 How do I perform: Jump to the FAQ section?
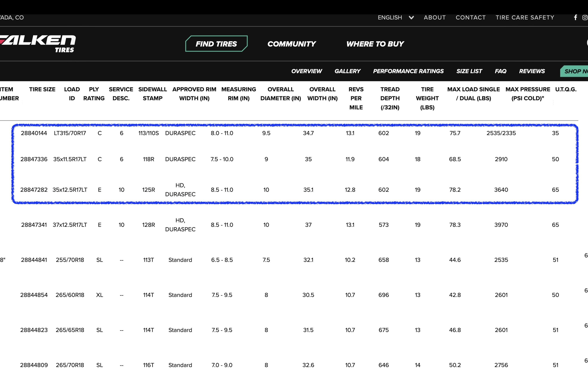pos(500,71)
